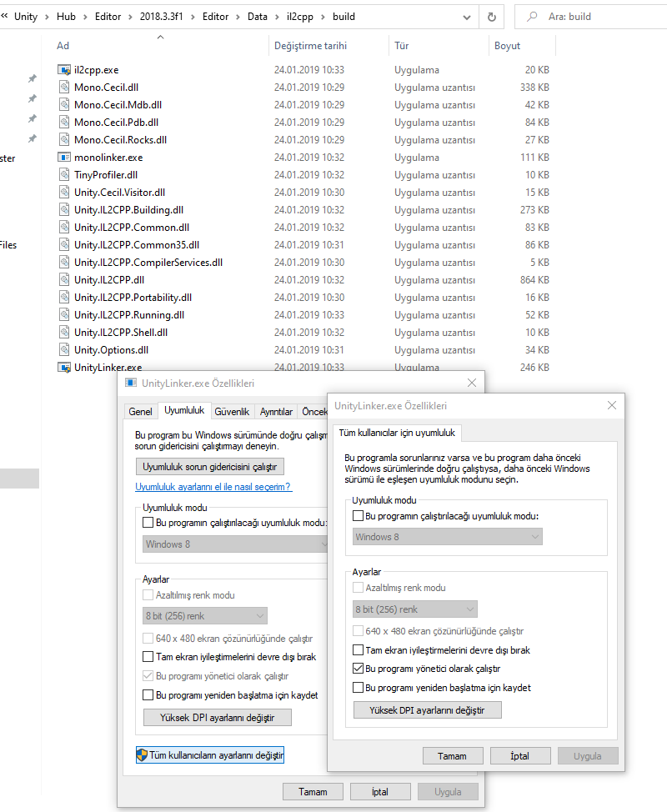Click İptal in the front dialog
This screenshot has width=667, height=812.
point(520,756)
